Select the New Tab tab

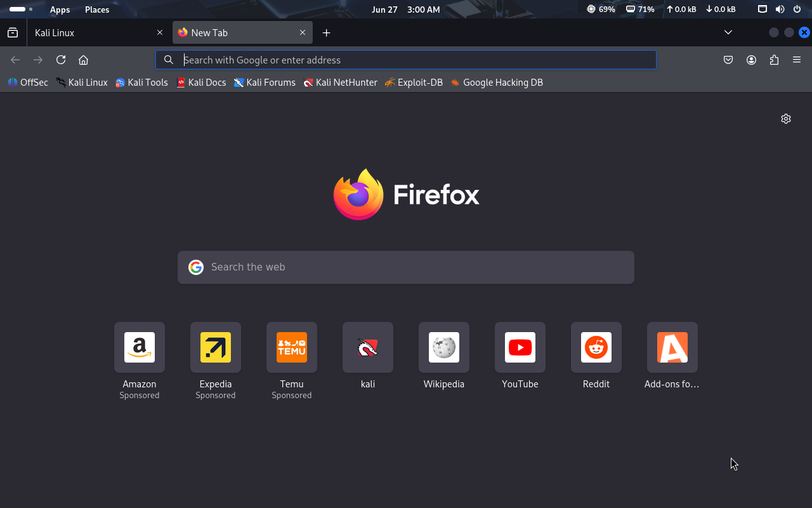(x=242, y=32)
